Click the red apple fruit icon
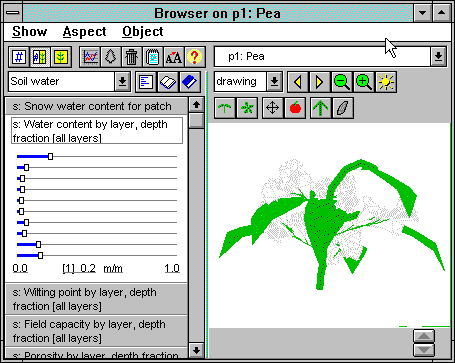 [295, 108]
